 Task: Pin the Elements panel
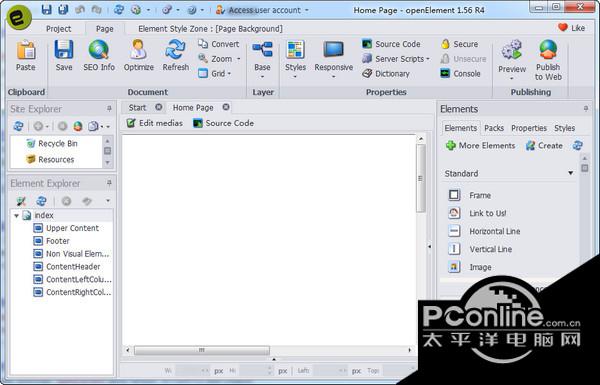click(586, 109)
